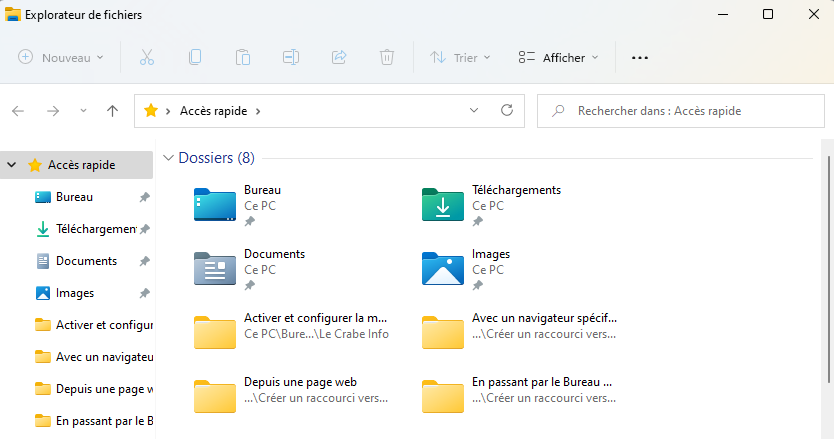
Task: Open recent locations dropdown arrow
Action: click(x=83, y=111)
